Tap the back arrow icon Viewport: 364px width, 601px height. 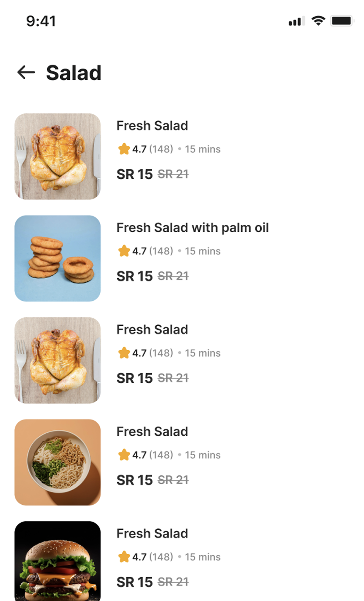pos(26,73)
